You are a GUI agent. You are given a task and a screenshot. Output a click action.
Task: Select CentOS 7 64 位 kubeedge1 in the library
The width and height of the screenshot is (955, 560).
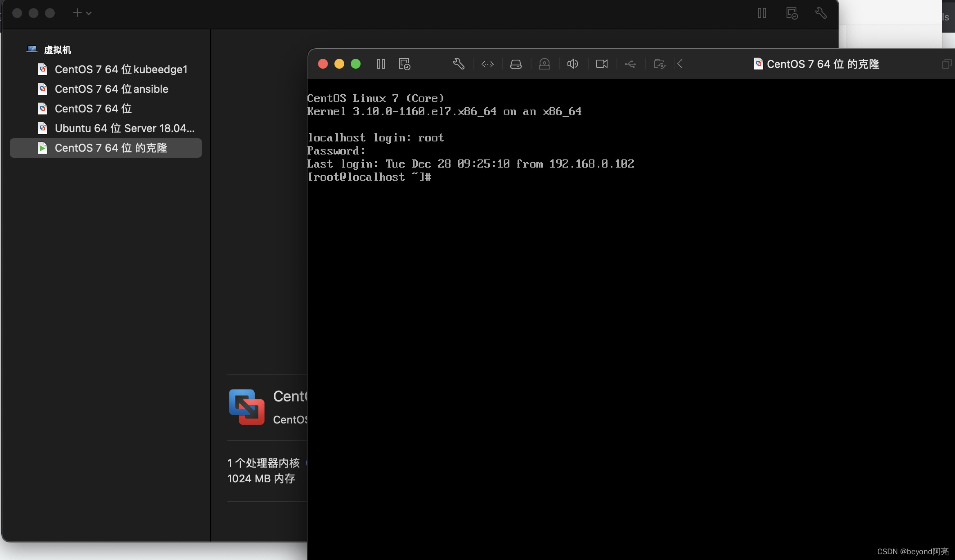coord(121,69)
